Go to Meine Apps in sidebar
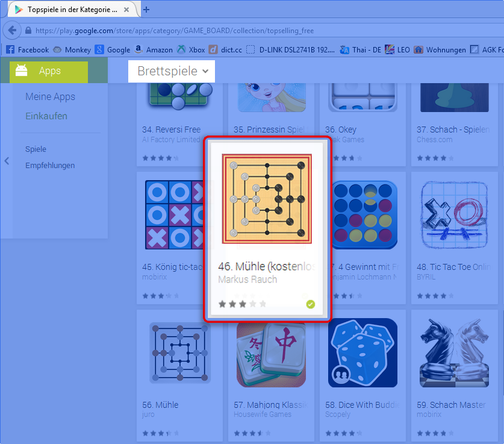The width and height of the screenshot is (504, 444). 50,96
